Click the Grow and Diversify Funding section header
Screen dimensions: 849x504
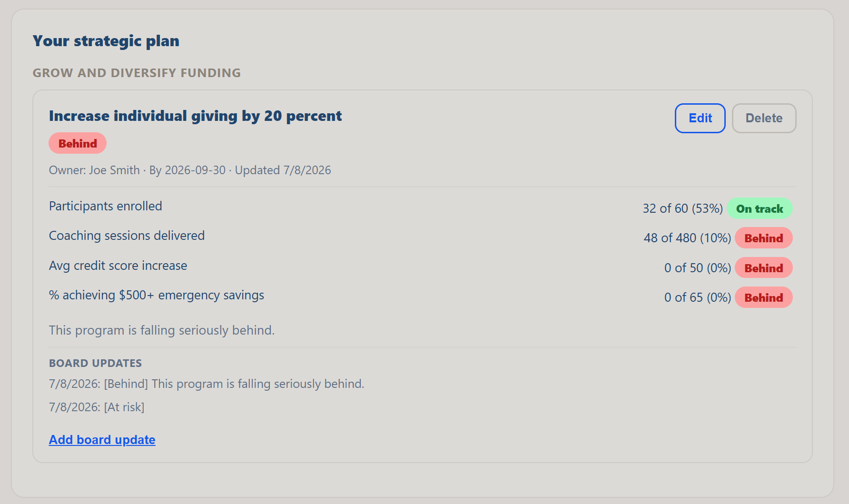tap(137, 73)
